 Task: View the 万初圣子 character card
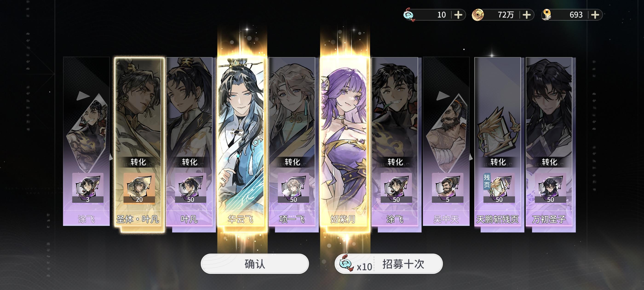click(549, 142)
